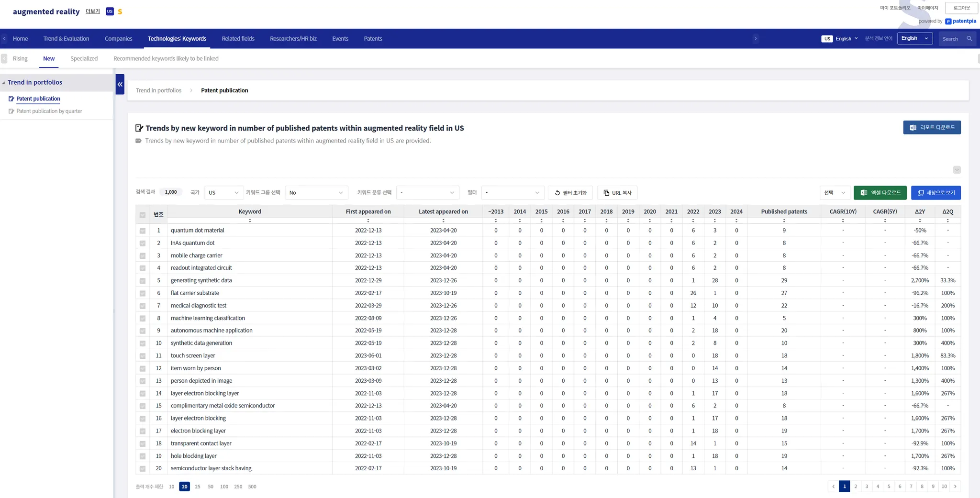Open the country dropdown showing US
Viewport: 980px width, 498px height.
(x=223, y=193)
